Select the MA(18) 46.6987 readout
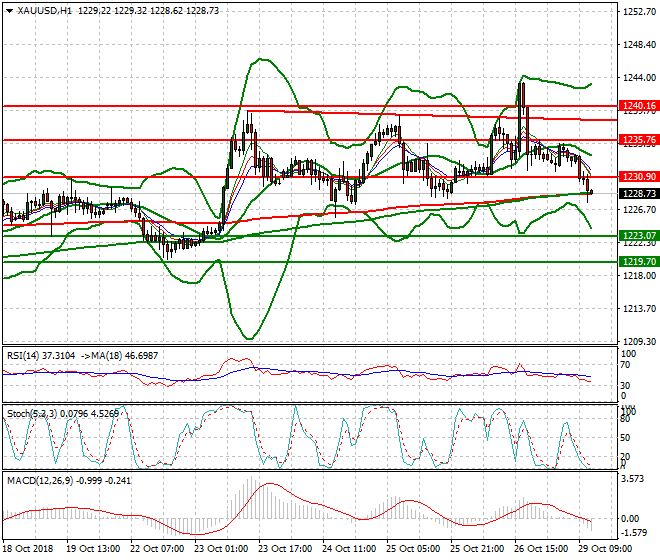Viewport: 660px width, 560px height. [x=125, y=356]
